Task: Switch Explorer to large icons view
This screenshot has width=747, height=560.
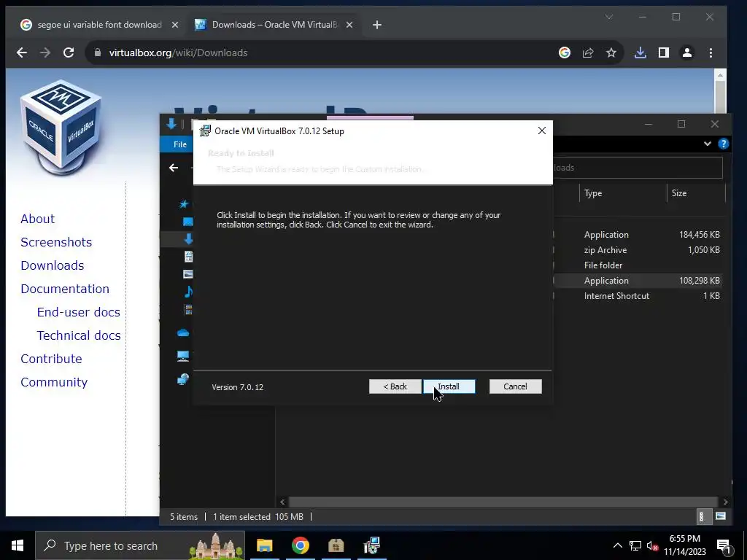Action: pyautogui.click(x=721, y=517)
